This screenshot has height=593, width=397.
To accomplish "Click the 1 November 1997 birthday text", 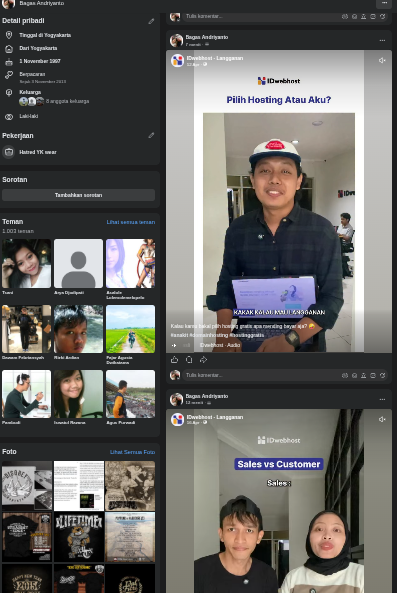I will coord(40,61).
